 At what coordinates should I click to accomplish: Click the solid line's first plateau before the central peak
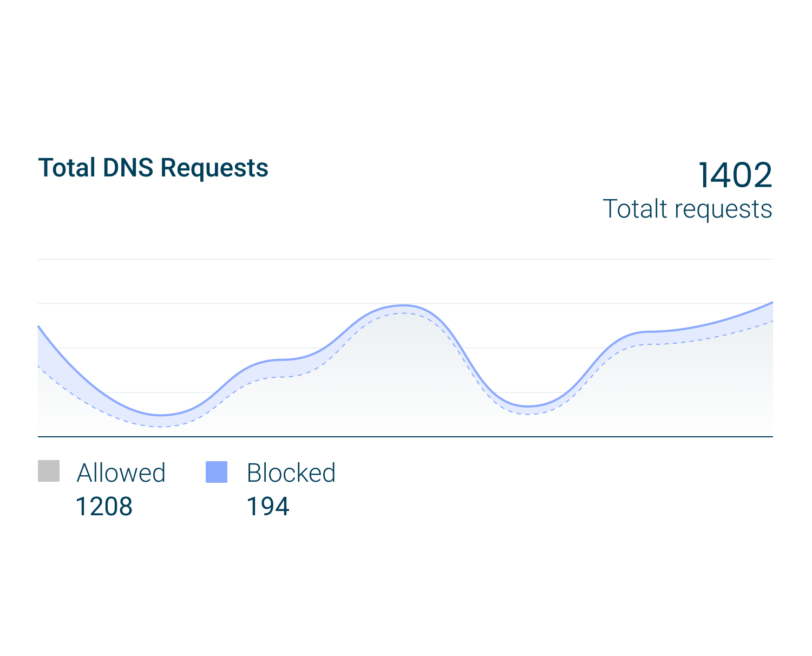click(x=279, y=359)
